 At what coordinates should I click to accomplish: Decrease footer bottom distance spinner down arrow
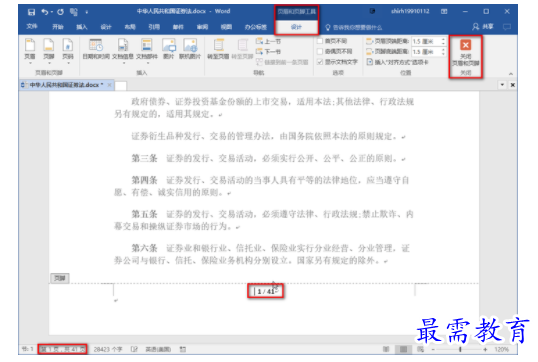tap(443, 54)
